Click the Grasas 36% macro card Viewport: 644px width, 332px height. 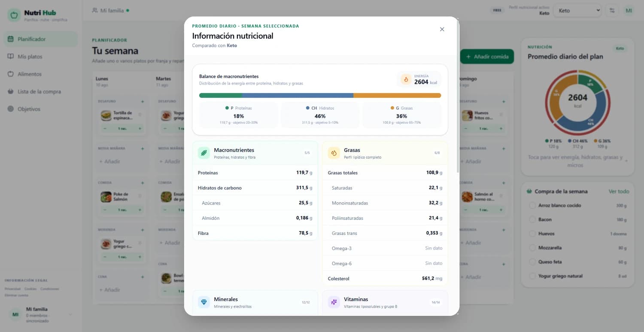tap(401, 115)
